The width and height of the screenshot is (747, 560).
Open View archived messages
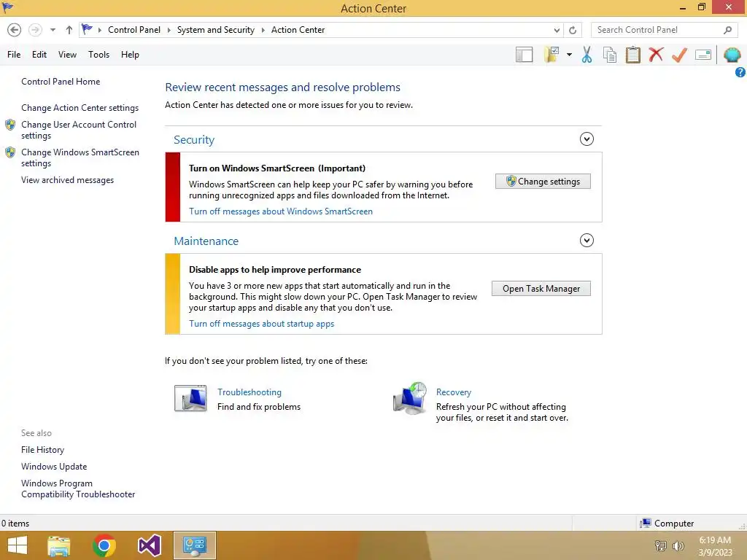(67, 180)
